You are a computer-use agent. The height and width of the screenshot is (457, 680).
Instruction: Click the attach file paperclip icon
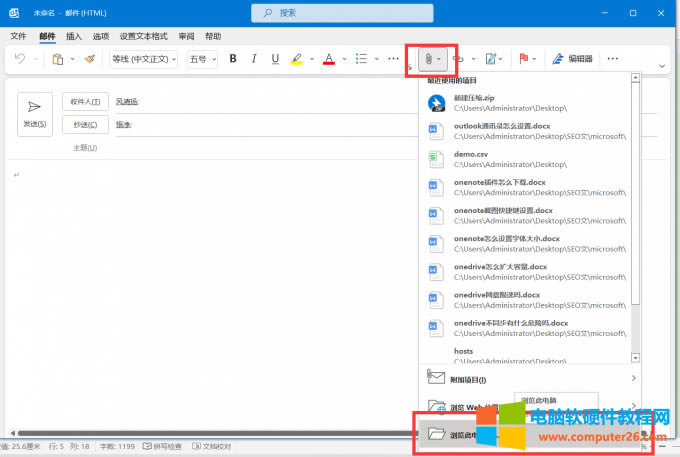(426, 59)
